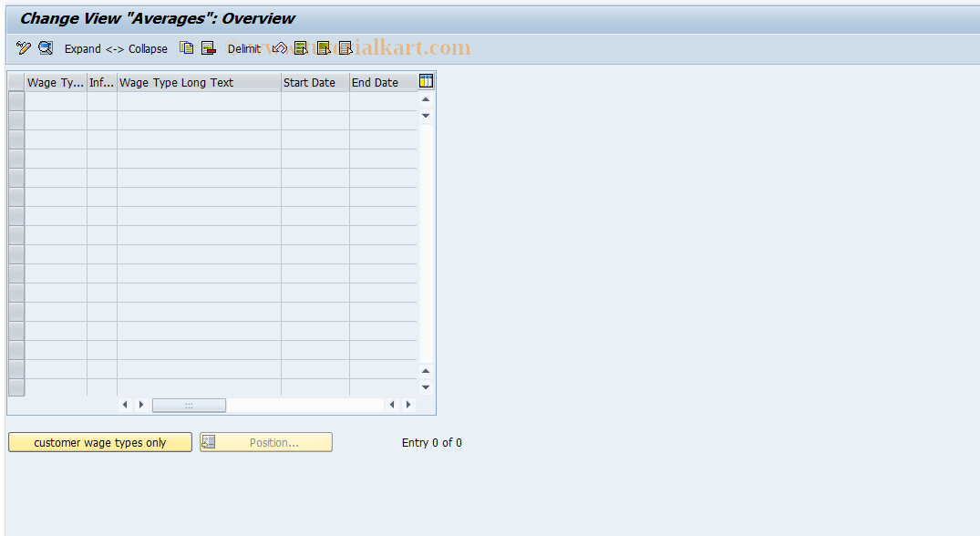Click the Copy As icon
Screen dimensions: 980x536
coord(186,48)
